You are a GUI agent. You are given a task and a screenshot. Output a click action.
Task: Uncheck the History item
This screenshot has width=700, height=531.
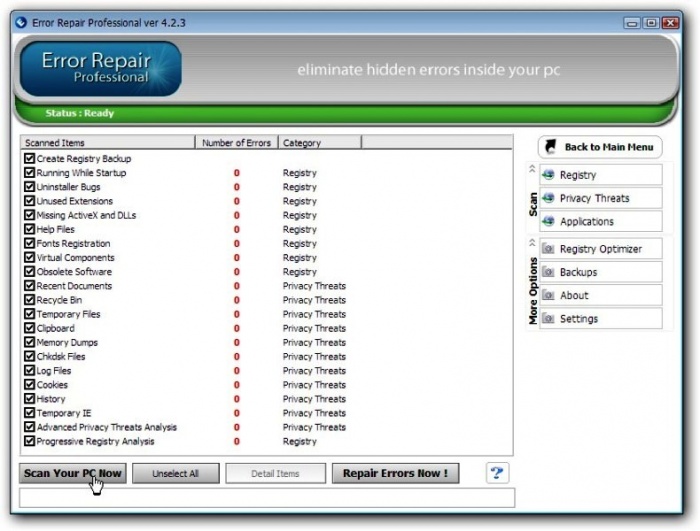[29, 398]
